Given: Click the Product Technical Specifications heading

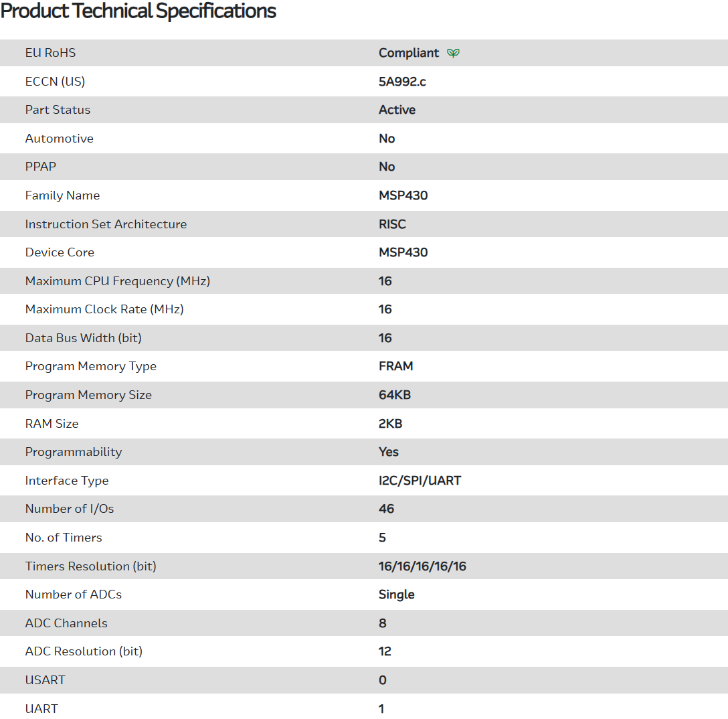Looking at the screenshot, I should tap(139, 11).
